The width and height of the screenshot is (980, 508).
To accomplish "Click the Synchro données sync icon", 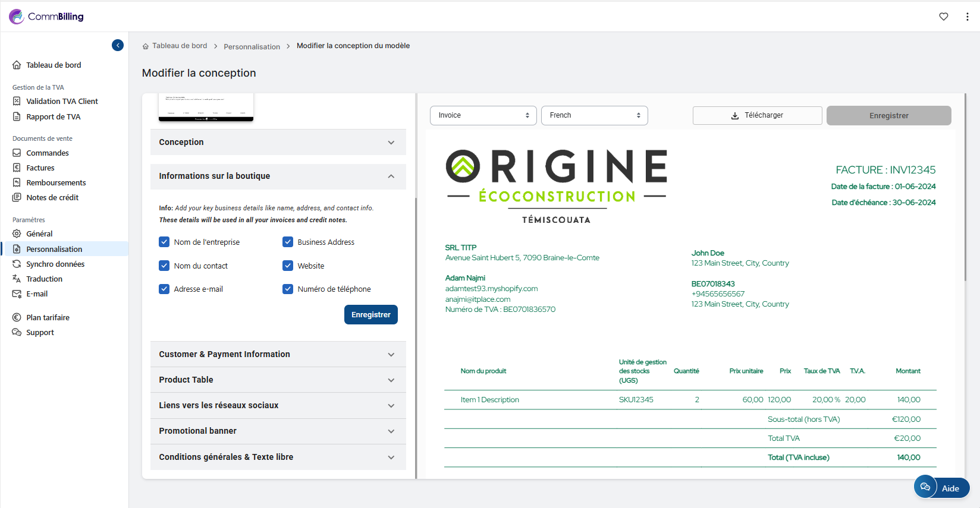I will tap(17, 264).
